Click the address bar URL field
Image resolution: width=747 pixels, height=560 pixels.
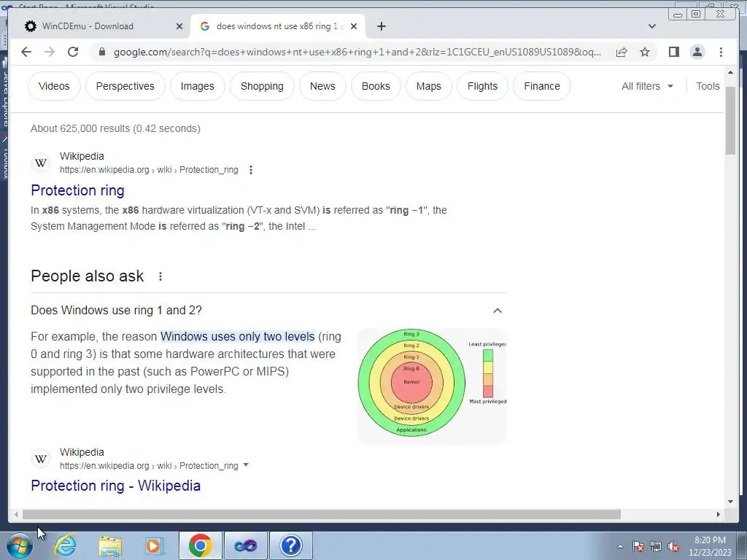[x=357, y=52]
